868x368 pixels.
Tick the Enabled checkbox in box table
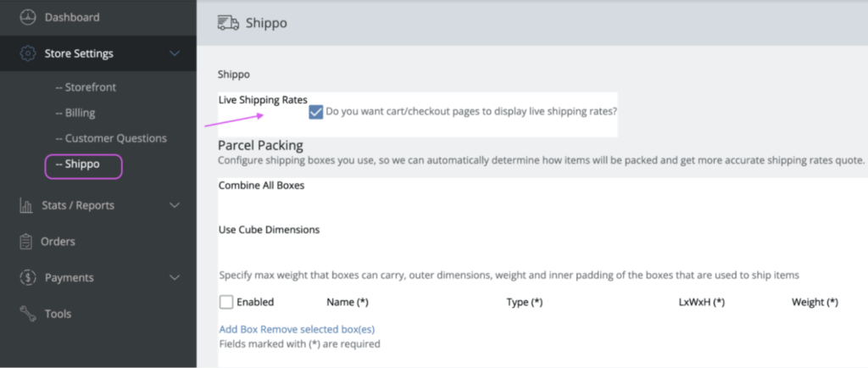(x=226, y=302)
